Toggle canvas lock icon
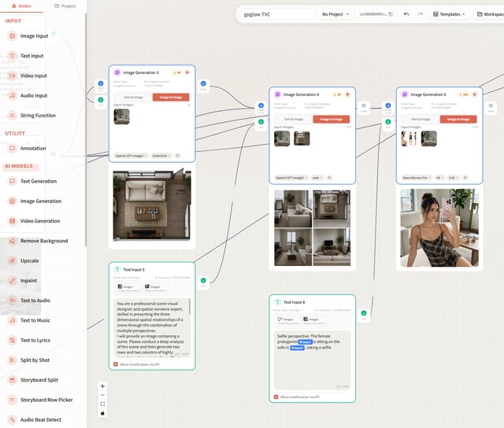The height and width of the screenshot is (428, 504). tap(102, 413)
